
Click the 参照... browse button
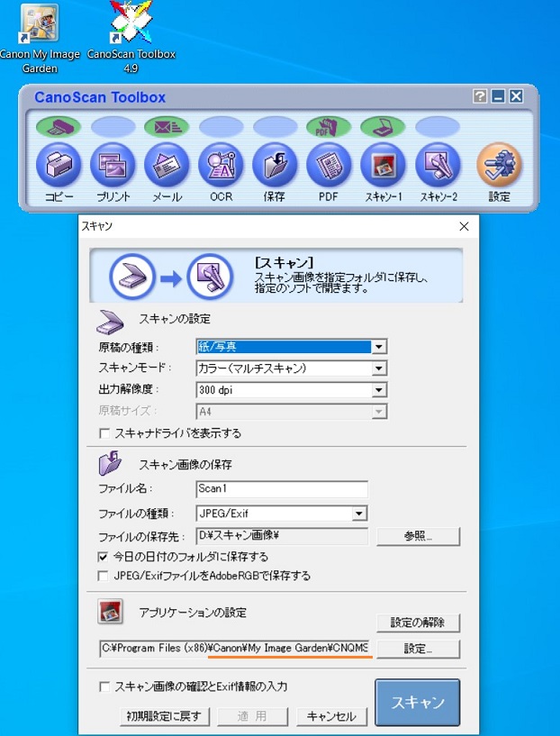pyautogui.click(x=419, y=537)
